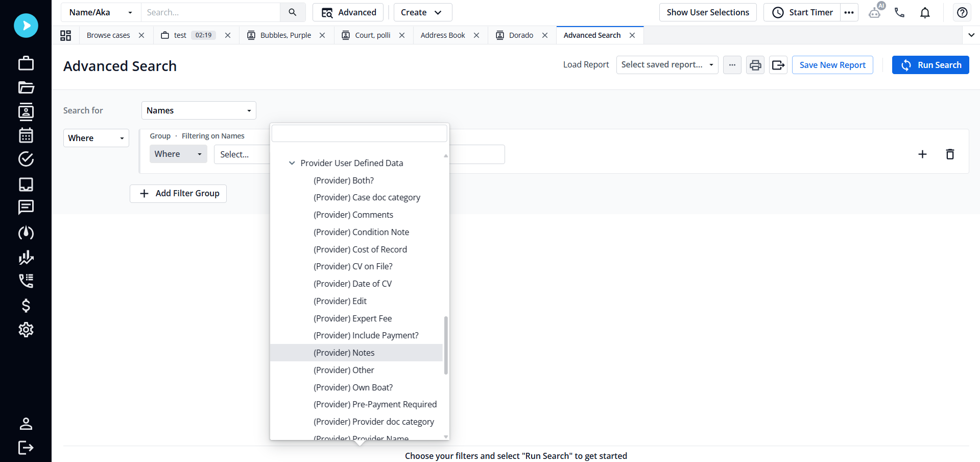
Task: Open the reports statistics icon in sidebar
Action: (26, 257)
